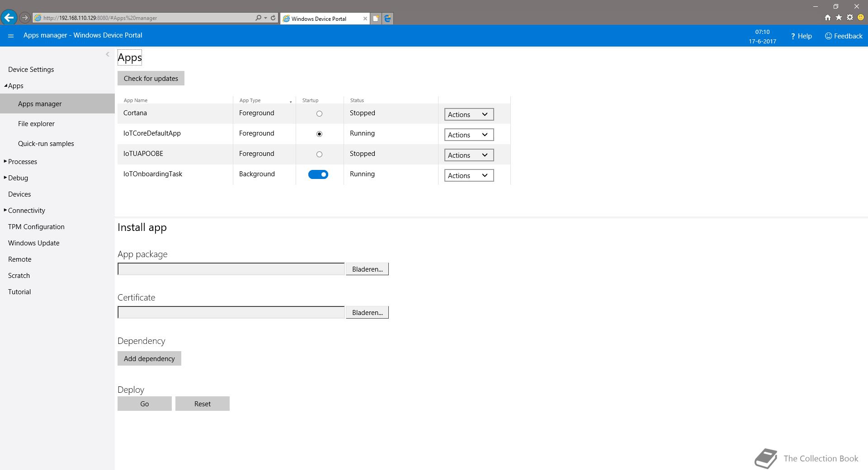Click the App Name column header
This screenshot has height=470, width=868.
click(136, 100)
